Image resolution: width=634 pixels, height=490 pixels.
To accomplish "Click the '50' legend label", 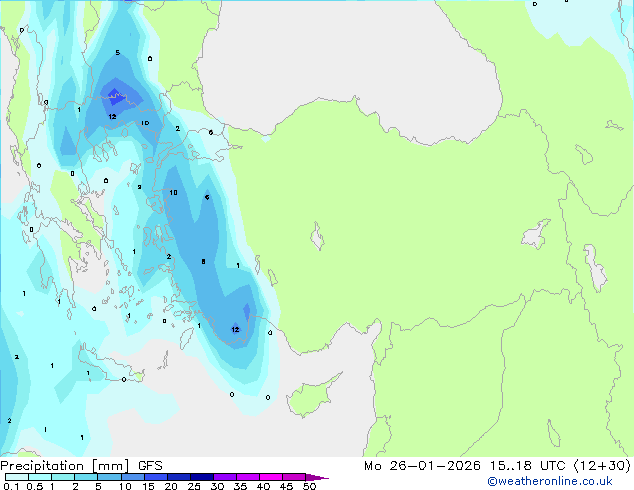I will [310, 486].
